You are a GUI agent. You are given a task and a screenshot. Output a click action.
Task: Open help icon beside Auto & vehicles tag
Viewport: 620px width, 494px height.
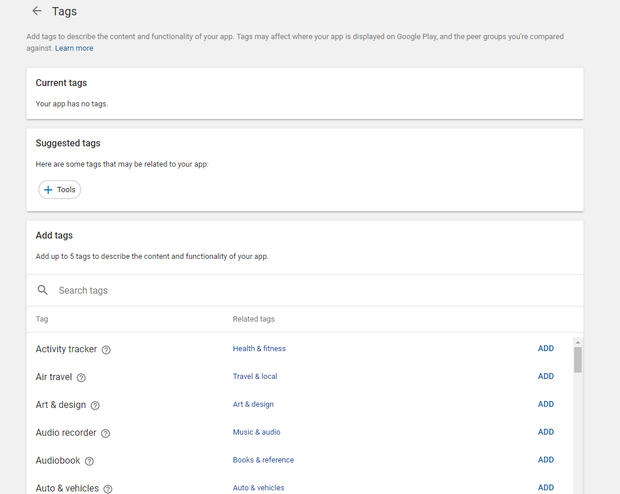[108, 489]
